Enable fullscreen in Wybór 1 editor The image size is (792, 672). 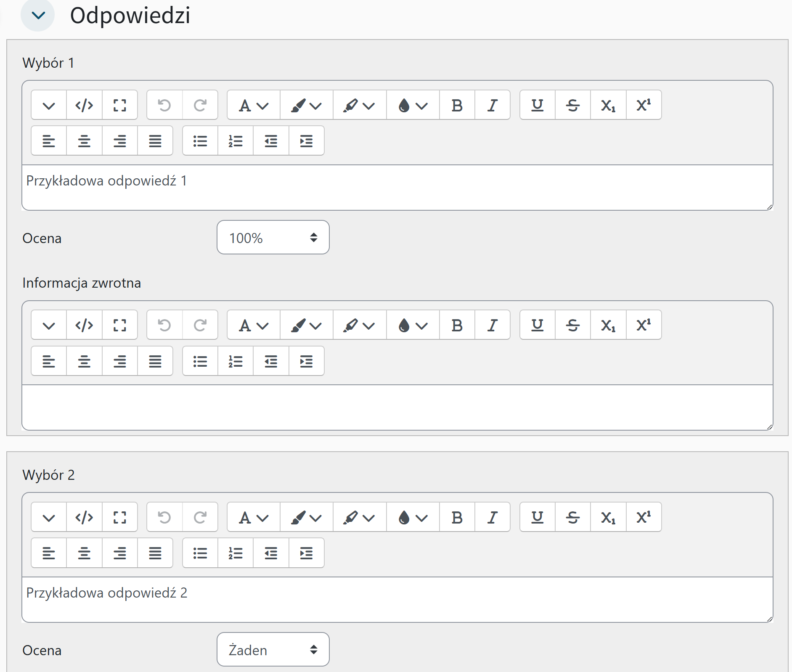coord(120,105)
